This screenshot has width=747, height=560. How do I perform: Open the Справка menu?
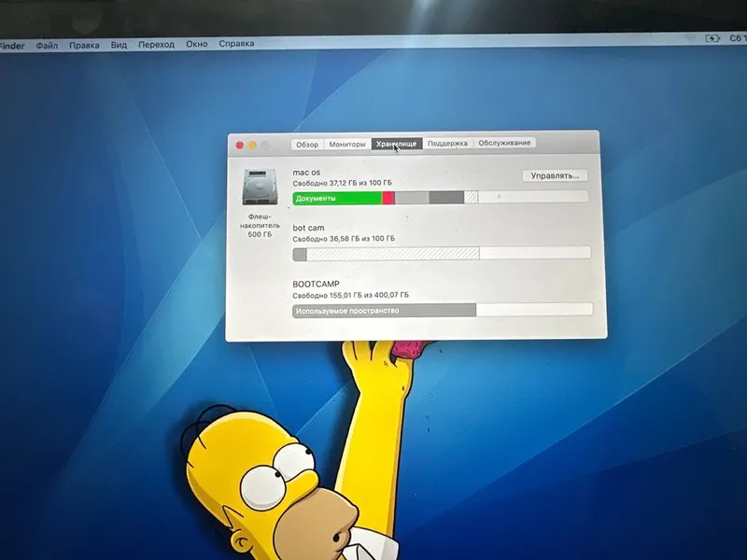pos(236,43)
